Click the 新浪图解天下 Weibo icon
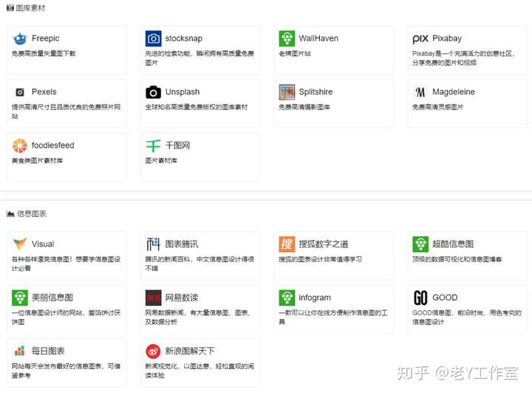The image size is (532, 395). (x=154, y=351)
